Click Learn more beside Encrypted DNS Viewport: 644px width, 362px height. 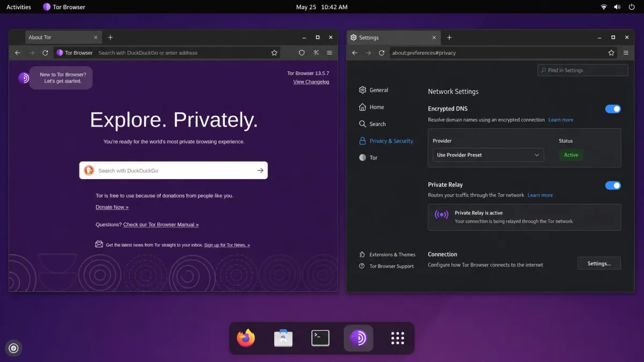pos(561,120)
